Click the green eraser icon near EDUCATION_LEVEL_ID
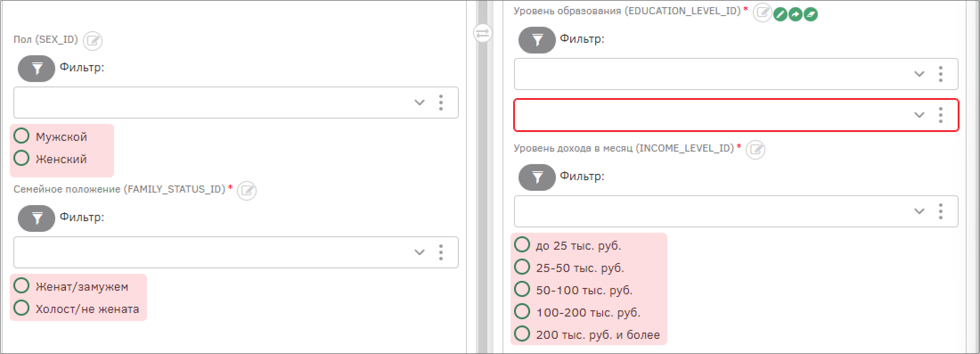This screenshot has width=980, height=354. (x=810, y=15)
